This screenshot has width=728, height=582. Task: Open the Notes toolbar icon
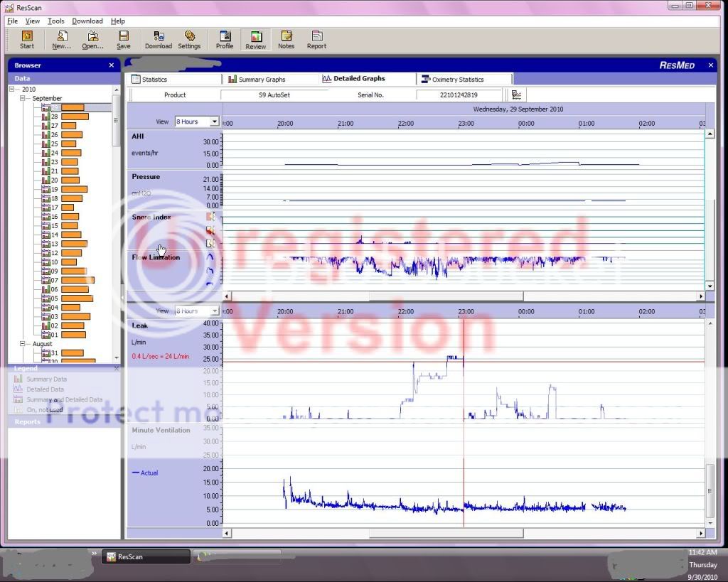[x=286, y=40]
